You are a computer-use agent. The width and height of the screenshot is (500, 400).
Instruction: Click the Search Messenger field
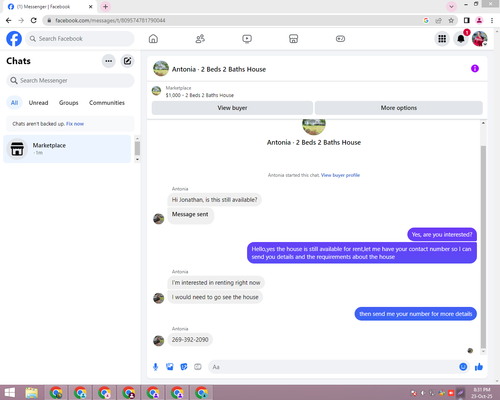click(x=70, y=80)
